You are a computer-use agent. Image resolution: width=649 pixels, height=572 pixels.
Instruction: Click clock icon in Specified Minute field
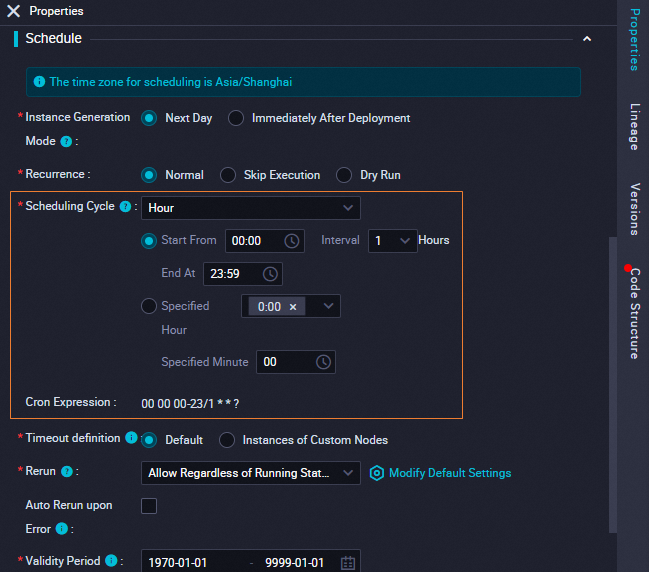pos(323,362)
